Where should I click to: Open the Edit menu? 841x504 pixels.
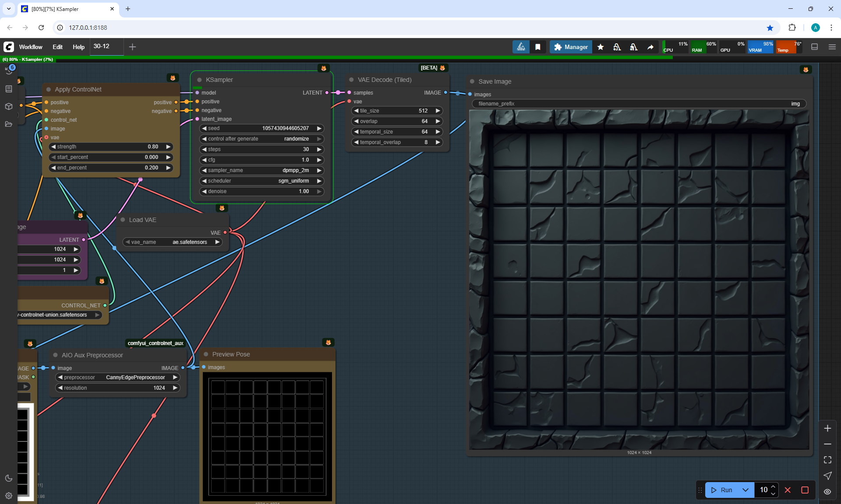(57, 47)
